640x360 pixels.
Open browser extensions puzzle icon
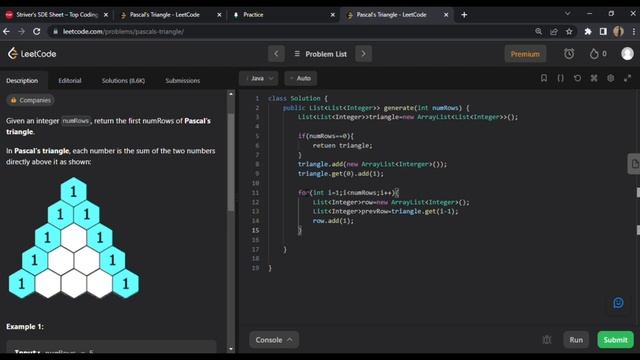(588, 31)
